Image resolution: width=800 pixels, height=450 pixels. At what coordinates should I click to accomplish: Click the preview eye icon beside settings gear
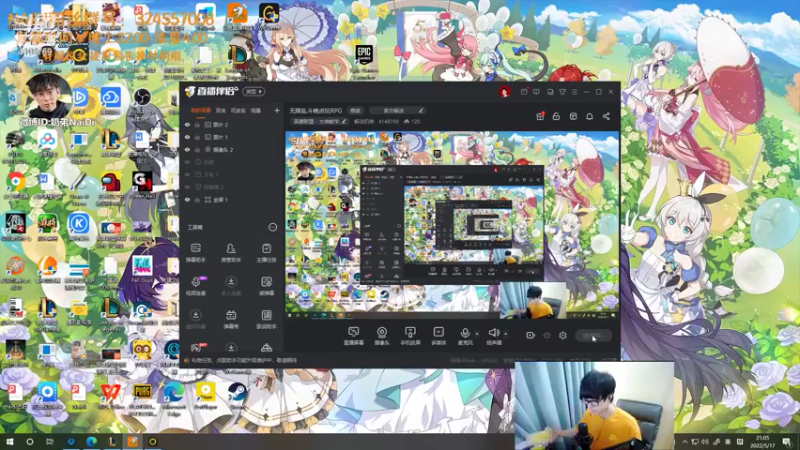tap(547, 335)
